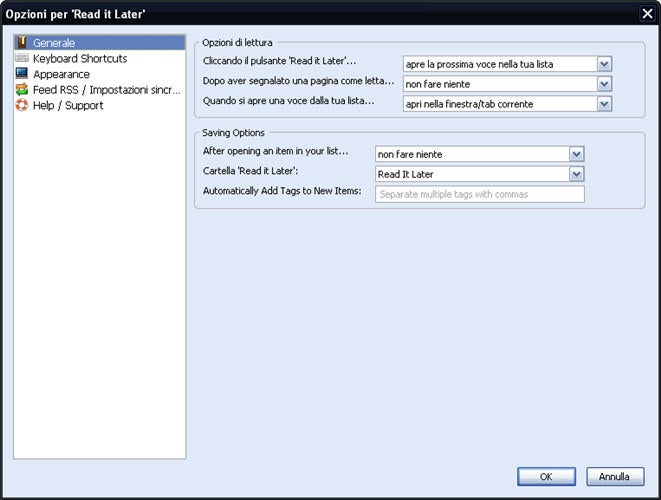The image size is (661, 500).
Task: Open Feed RSS / Impostazioni sincr... pane
Action: tap(99, 89)
